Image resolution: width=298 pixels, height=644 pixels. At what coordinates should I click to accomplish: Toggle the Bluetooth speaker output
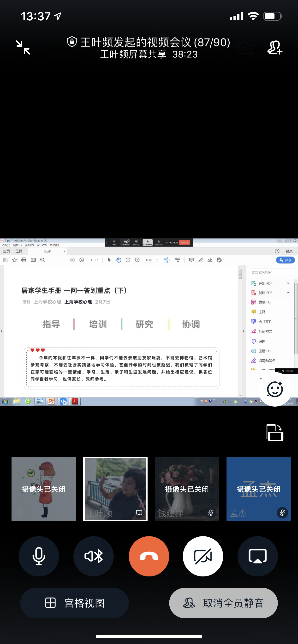(x=93, y=556)
